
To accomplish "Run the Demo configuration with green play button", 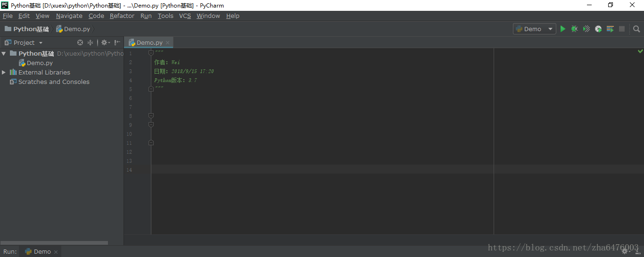I will tap(562, 29).
